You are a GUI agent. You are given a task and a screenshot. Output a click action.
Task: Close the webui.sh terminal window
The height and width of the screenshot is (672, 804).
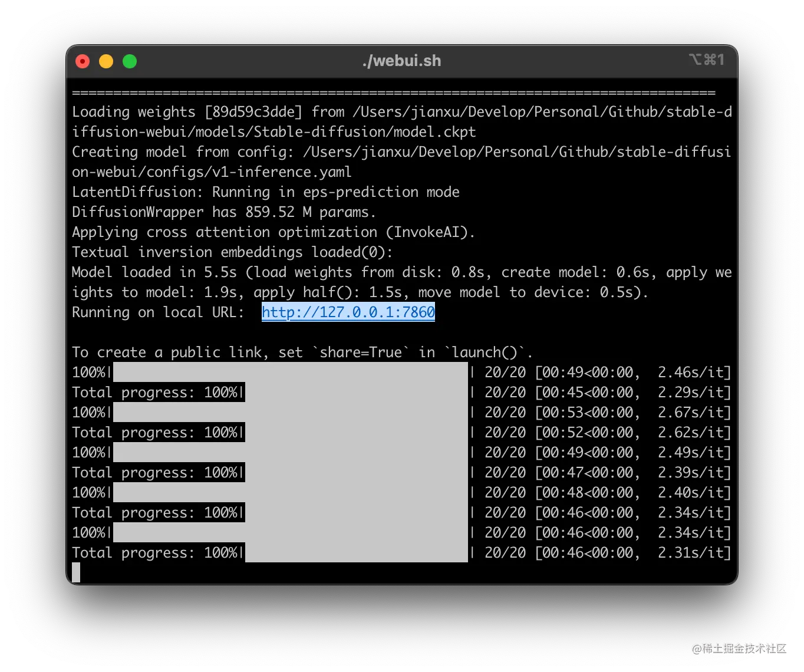tap(83, 61)
